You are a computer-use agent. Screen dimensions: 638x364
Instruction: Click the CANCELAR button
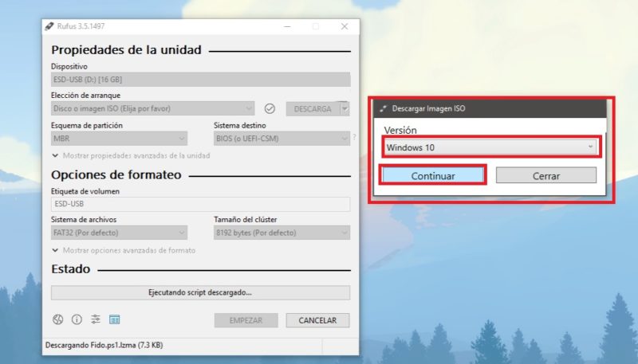pyautogui.click(x=317, y=320)
